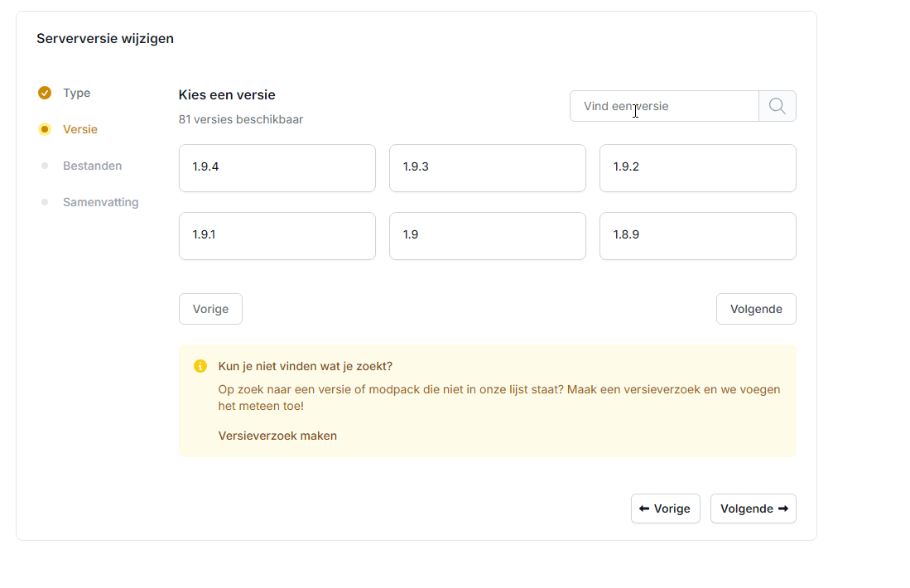Pick version 1.9.2 card
The width and height of the screenshot is (910, 588).
coord(697,168)
